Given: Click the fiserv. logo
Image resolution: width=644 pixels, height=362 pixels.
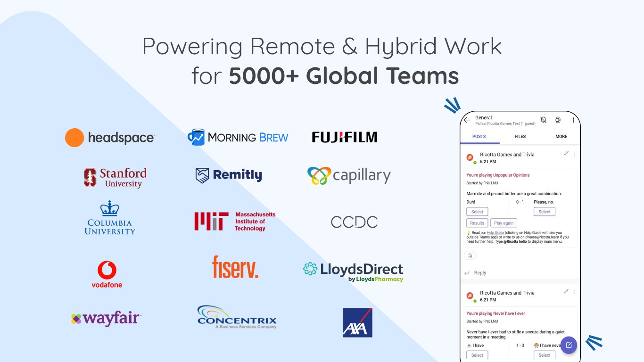Looking at the screenshot, I should [x=235, y=267].
